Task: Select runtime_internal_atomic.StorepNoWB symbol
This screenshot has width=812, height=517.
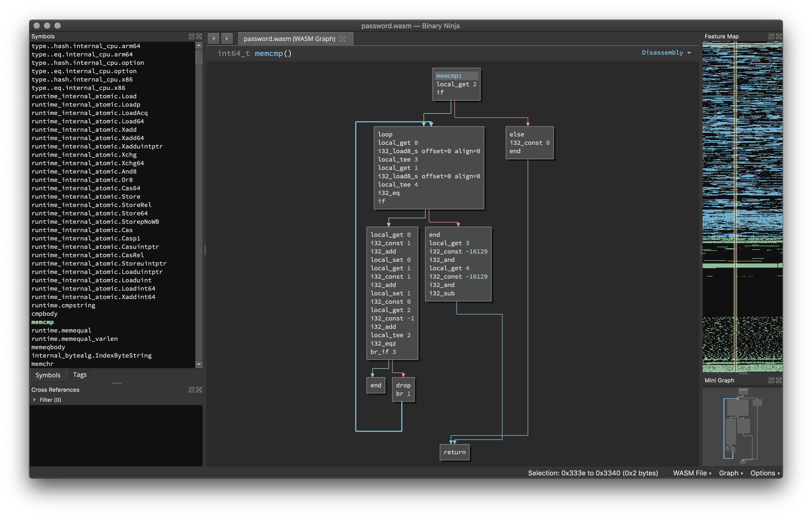Action: click(95, 221)
